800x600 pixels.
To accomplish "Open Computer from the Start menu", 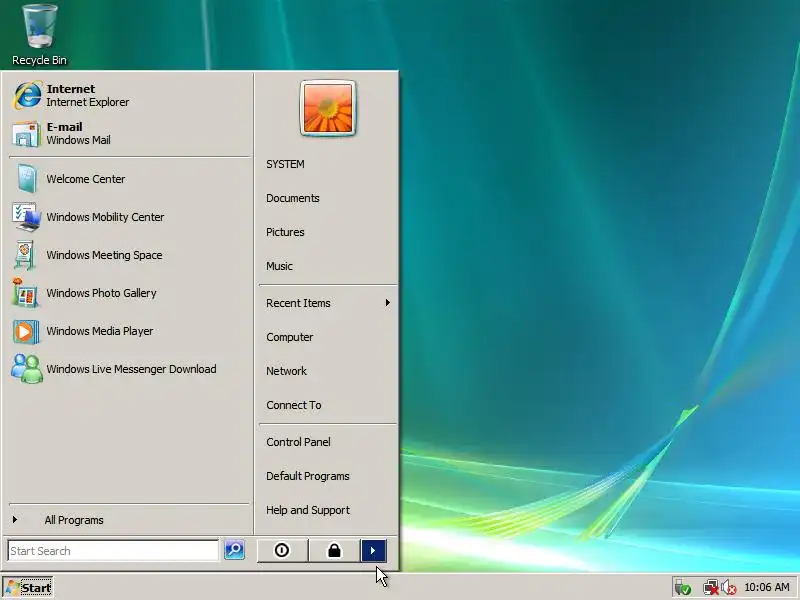I will click(x=290, y=337).
